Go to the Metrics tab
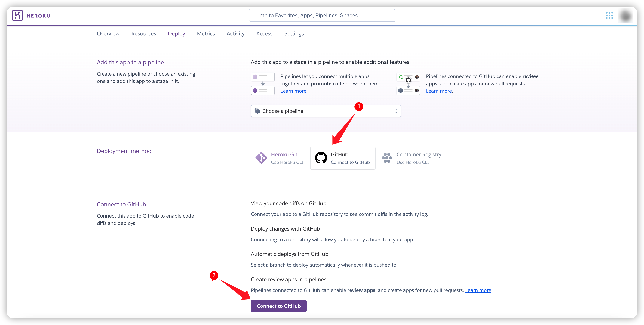644x325 pixels. (206, 33)
